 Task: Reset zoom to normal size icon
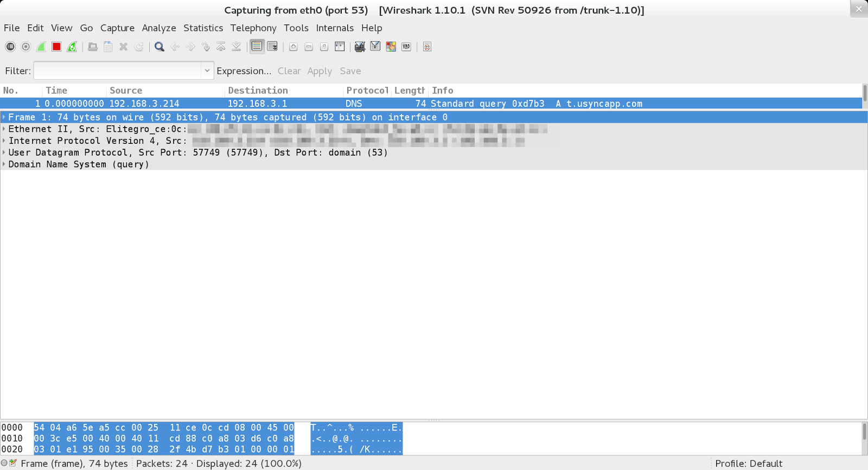click(x=324, y=47)
